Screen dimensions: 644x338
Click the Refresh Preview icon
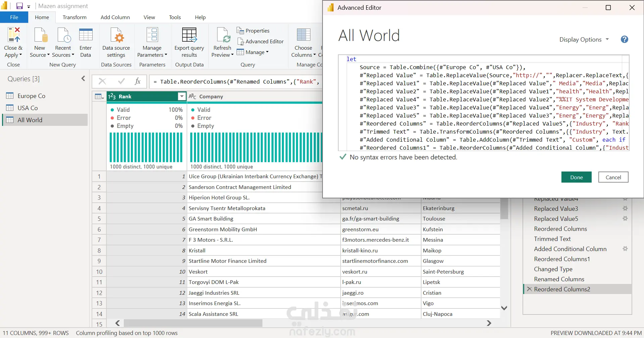pos(223,35)
